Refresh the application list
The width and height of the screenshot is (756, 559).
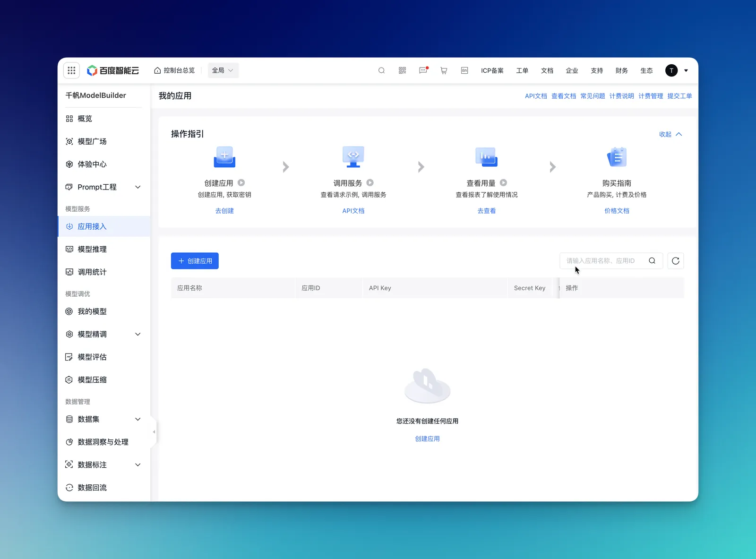(x=676, y=261)
